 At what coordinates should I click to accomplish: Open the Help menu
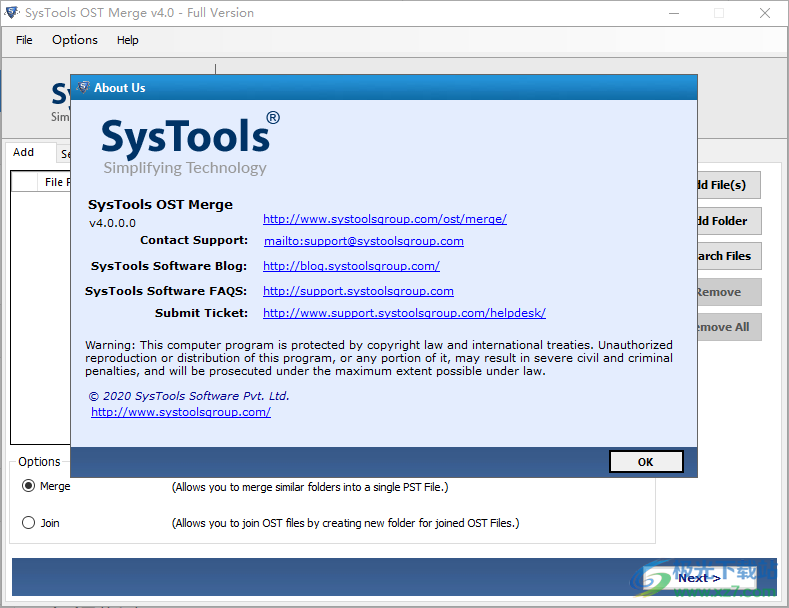tap(128, 40)
